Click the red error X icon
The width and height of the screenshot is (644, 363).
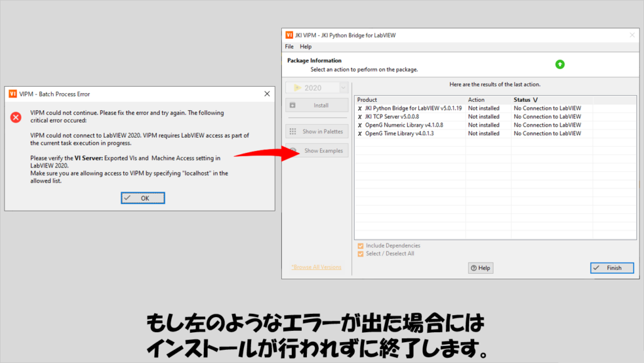pyautogui.click(x=16, y=116)
